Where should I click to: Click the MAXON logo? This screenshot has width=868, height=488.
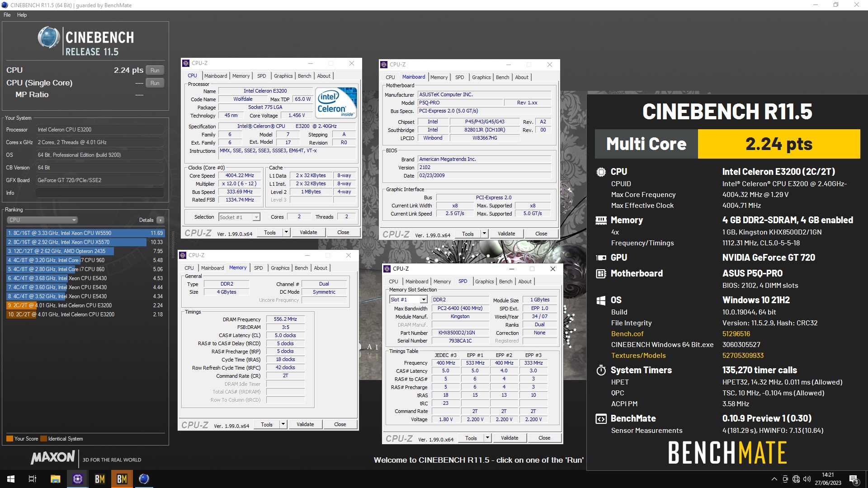point(53,458)
